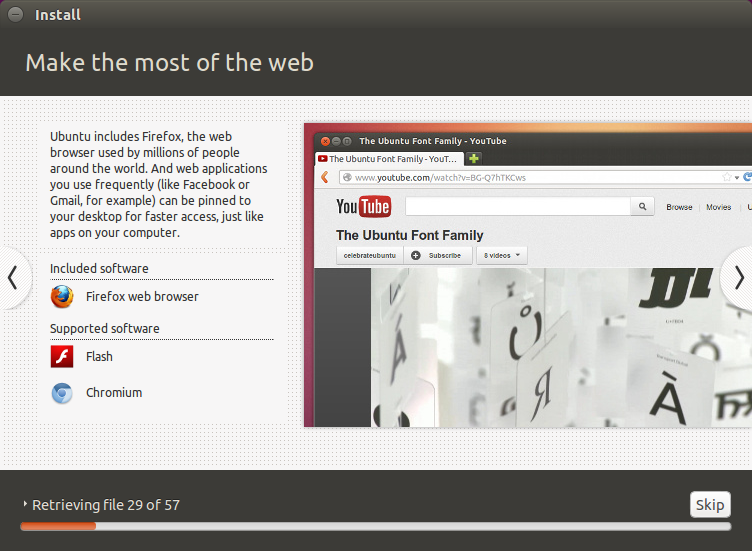This screenshot has width=752, height=551.
Task: Click the red Flash icon
Action: pyautogui.click(x=62, y=357)
